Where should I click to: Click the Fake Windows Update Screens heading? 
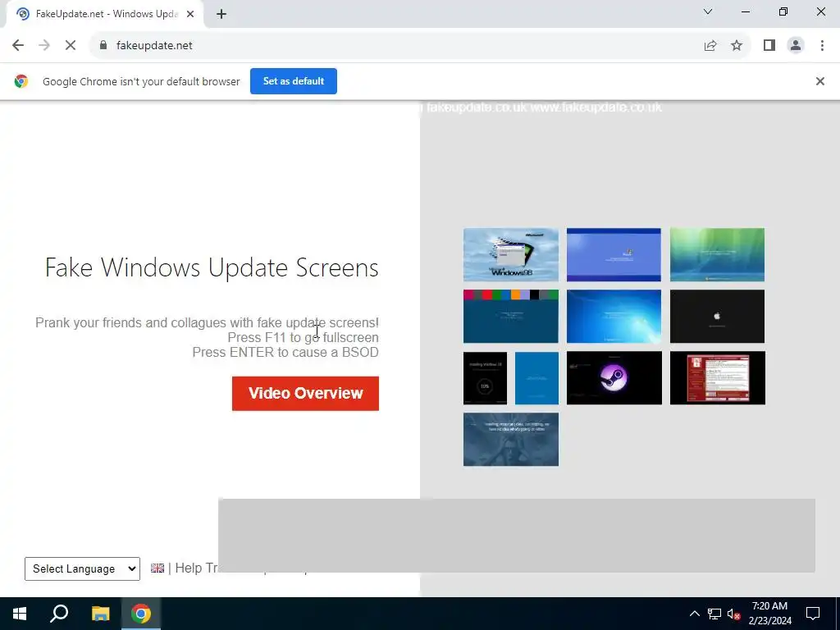[x=212, y=268]
